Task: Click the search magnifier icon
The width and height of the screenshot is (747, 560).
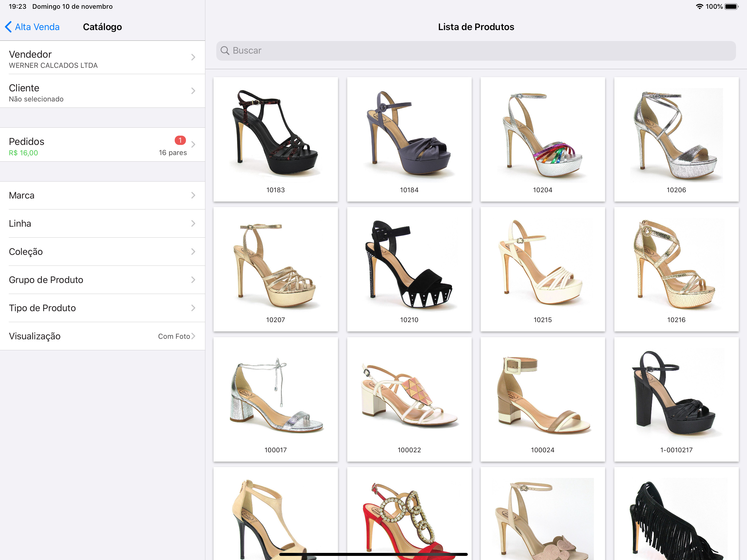Action: click(x=224, y=51)
